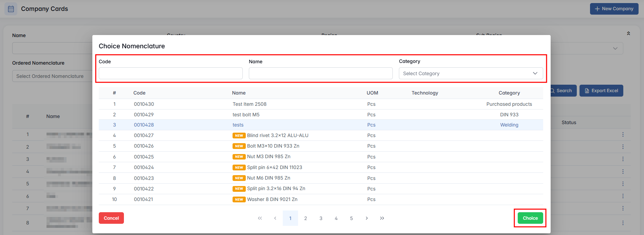The image size is (644, 235).
Task: Click the New Company button
Action: pyautogui.click(x=614, y=9)
